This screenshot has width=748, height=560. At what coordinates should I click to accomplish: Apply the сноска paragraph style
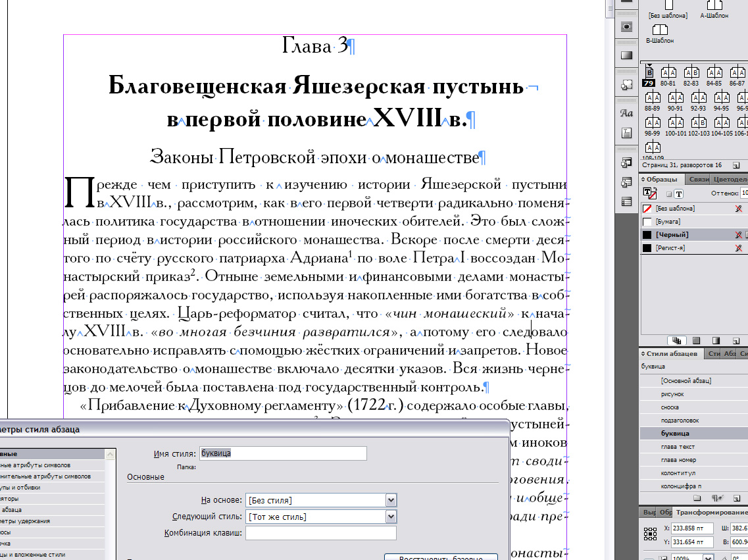[x=693, y=407]
